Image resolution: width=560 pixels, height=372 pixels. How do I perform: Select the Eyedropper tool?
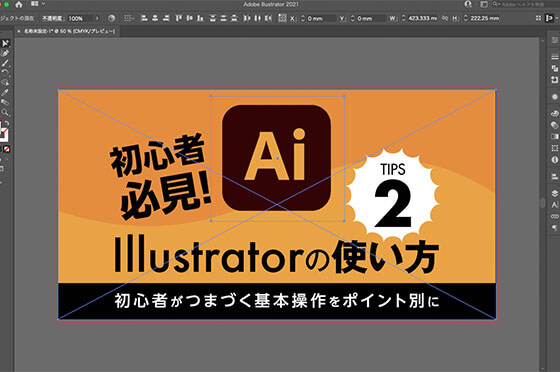pyautogui.click(x=5, y=93)
